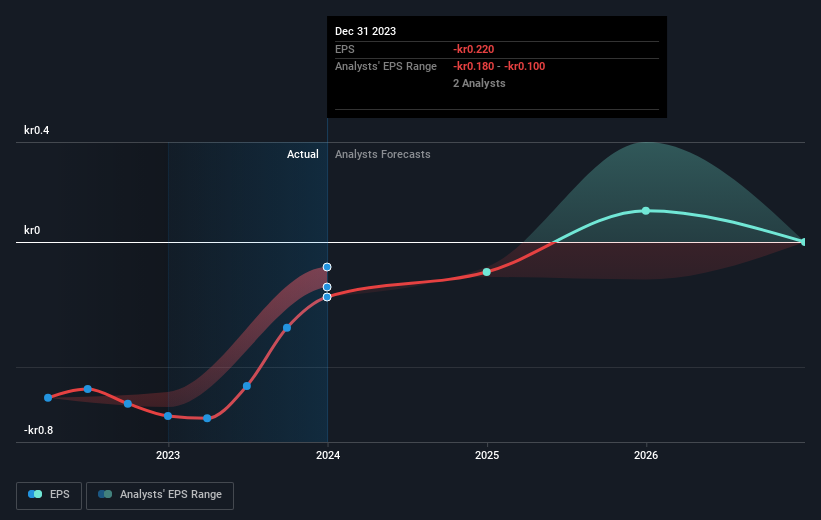Click the -kr0.180 - -kr0.100 range value

(499, 66)
